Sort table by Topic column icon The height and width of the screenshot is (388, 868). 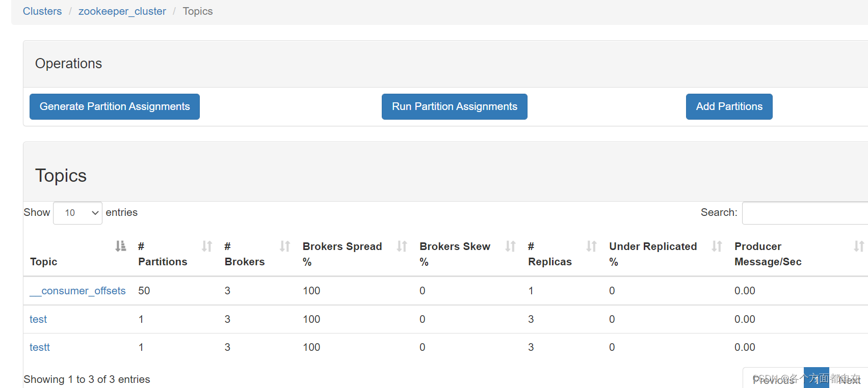[x=121, y=246]
